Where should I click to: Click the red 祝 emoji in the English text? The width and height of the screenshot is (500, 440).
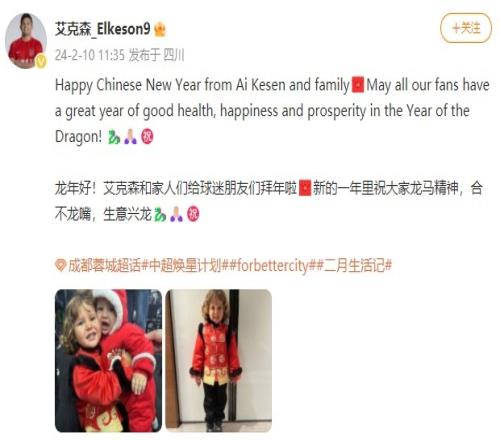(147, 137)
